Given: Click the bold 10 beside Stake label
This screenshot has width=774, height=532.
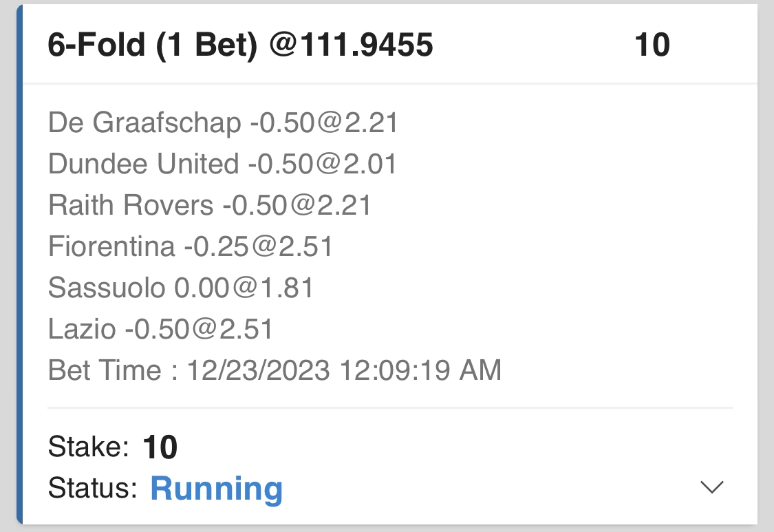Looking at the screenshot, I should (160, 448).
